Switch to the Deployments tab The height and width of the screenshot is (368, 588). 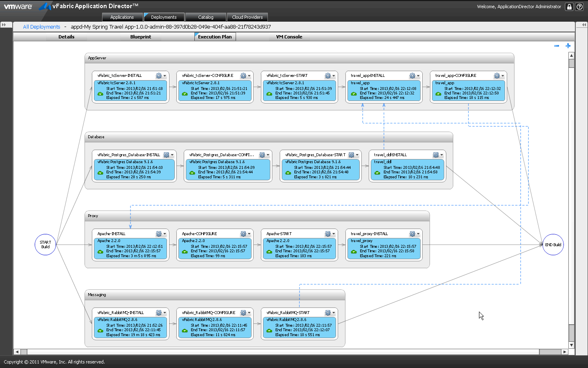click(x=164, y=17)
